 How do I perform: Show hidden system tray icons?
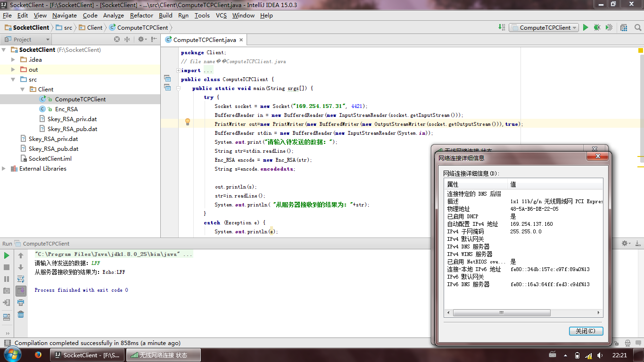[565, 355]
